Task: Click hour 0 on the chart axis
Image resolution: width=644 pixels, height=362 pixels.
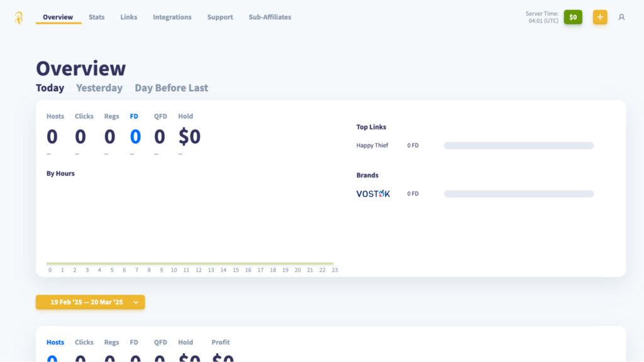Action: 50,270
